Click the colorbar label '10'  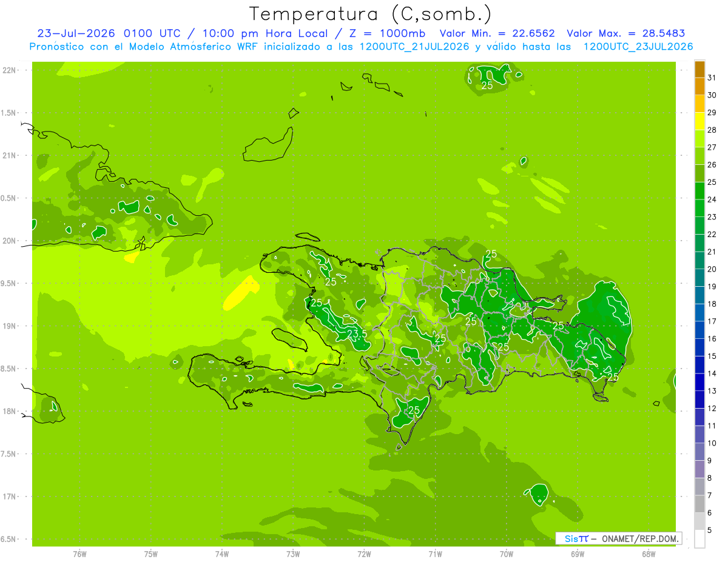(x=712, y=443)
